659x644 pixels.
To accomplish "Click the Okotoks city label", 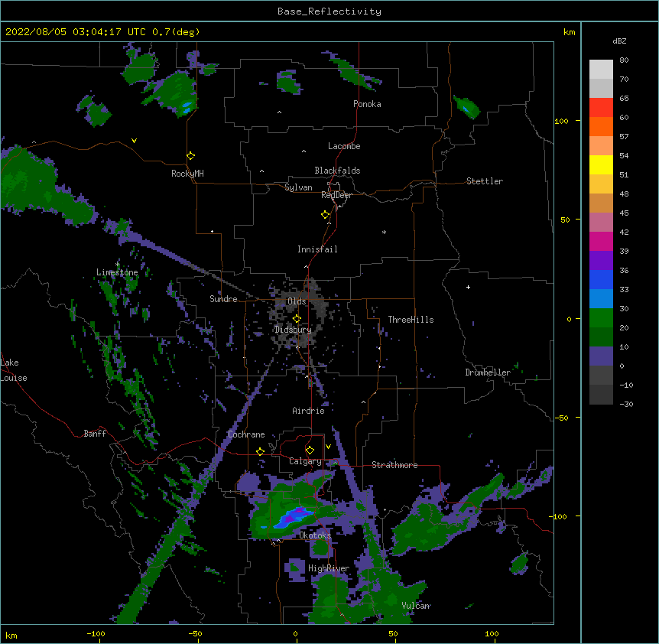I will (315, 535).
